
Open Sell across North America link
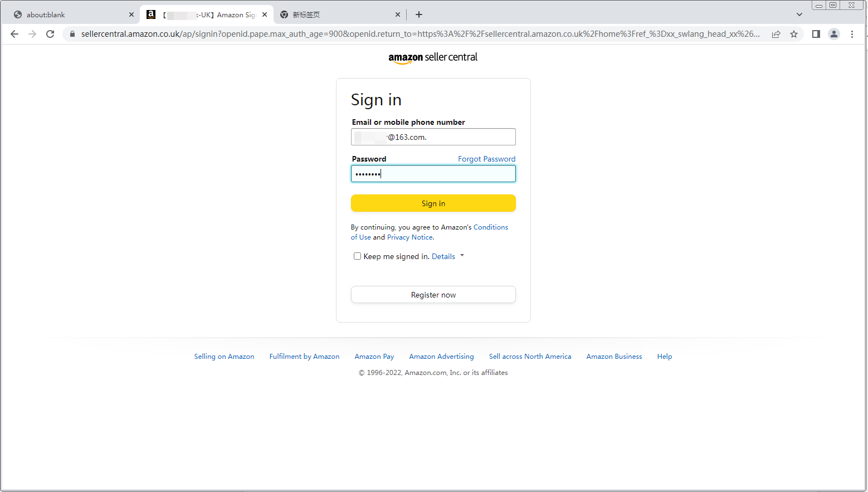(x=530, y=357)
